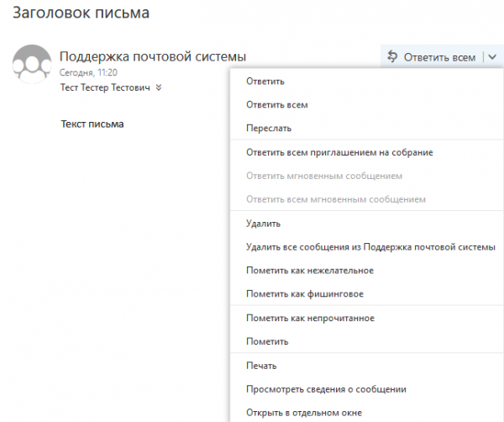Image resolution: width=504 pixels, height=422 pixels.
Task: Choose Удалить in the menu
Action: pos(367,224)
